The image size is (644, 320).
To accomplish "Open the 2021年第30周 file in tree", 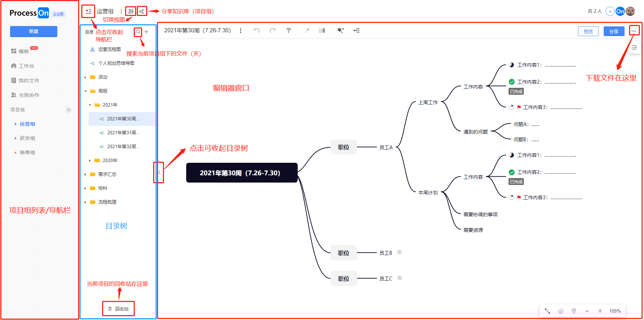I will (122, 119).
